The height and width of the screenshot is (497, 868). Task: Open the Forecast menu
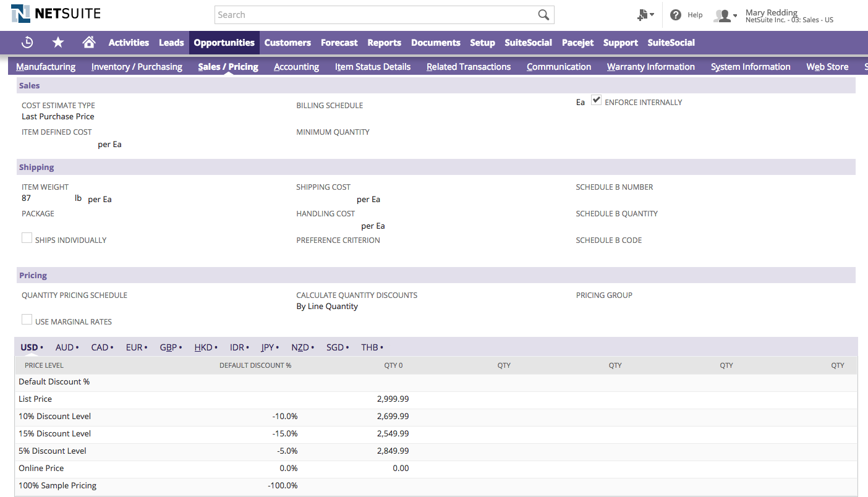click(339, 42)
